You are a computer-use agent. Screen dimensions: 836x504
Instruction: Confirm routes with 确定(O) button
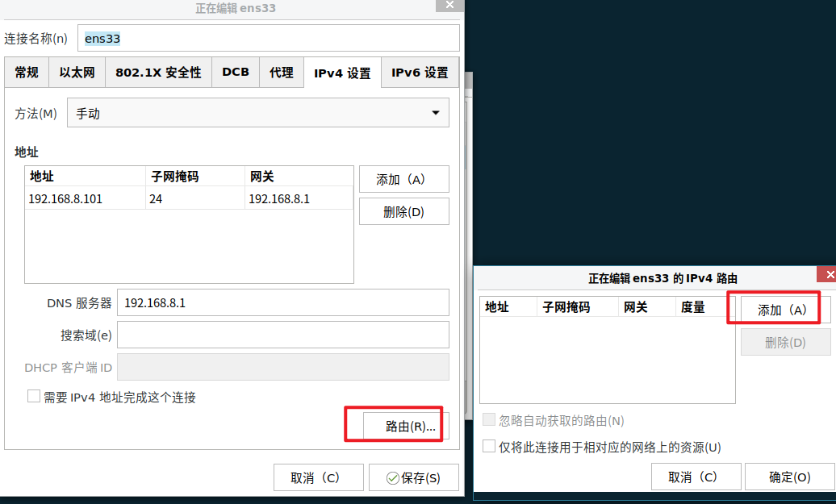(x=789, y=477)
